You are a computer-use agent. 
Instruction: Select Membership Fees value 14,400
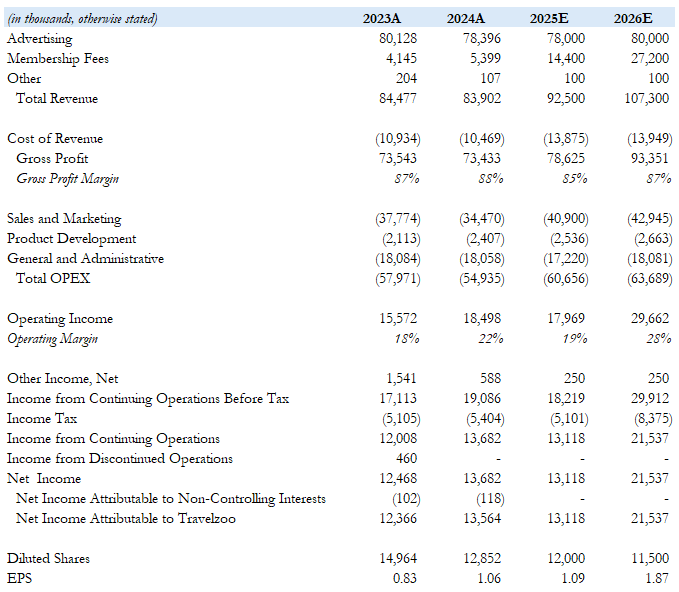[x=566, y=58]
